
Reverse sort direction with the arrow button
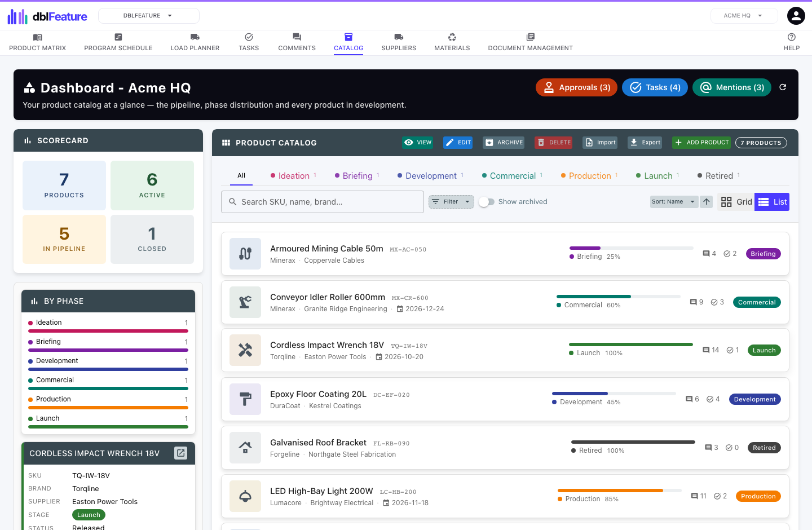pos(707,202)
